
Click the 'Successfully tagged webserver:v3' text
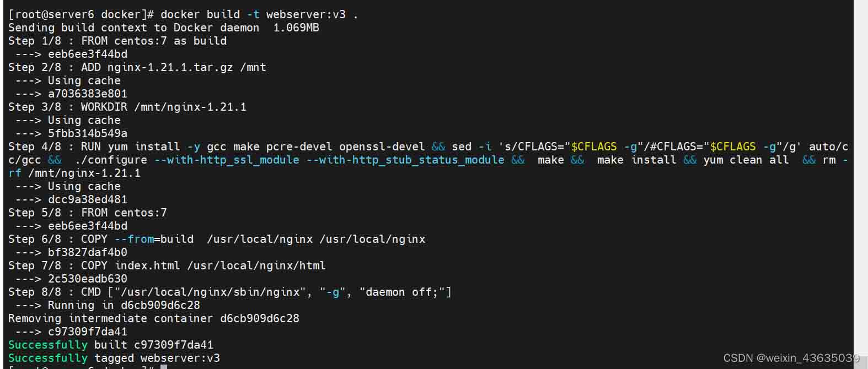[x=114, y=358]
